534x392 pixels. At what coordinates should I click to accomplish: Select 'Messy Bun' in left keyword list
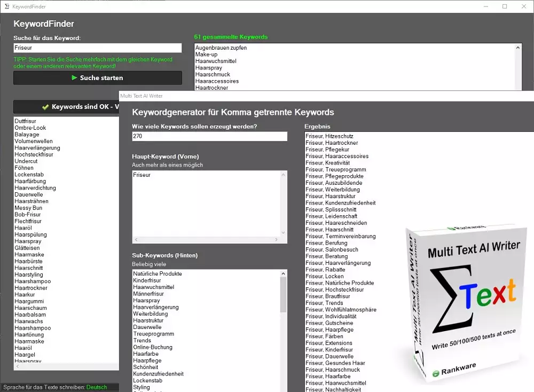coord(28,208)
